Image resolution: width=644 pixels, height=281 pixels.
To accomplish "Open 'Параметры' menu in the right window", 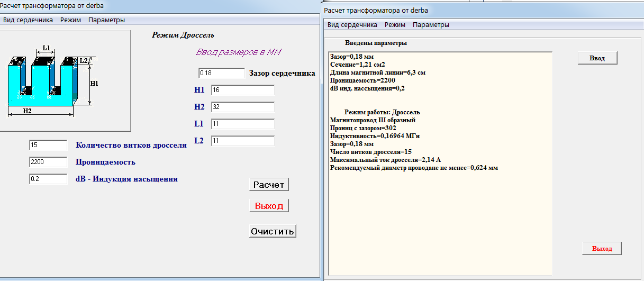I will click(431, 24).
